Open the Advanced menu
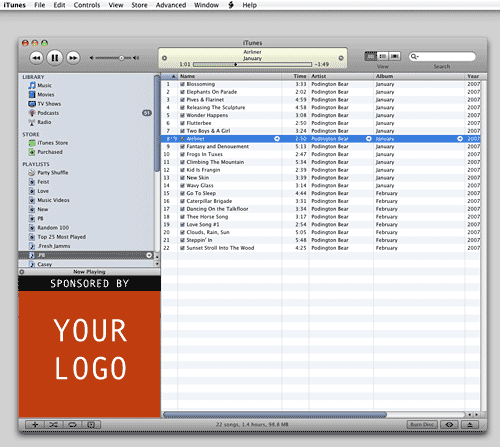The image size is (500, 447). click(x=171, y=5)
